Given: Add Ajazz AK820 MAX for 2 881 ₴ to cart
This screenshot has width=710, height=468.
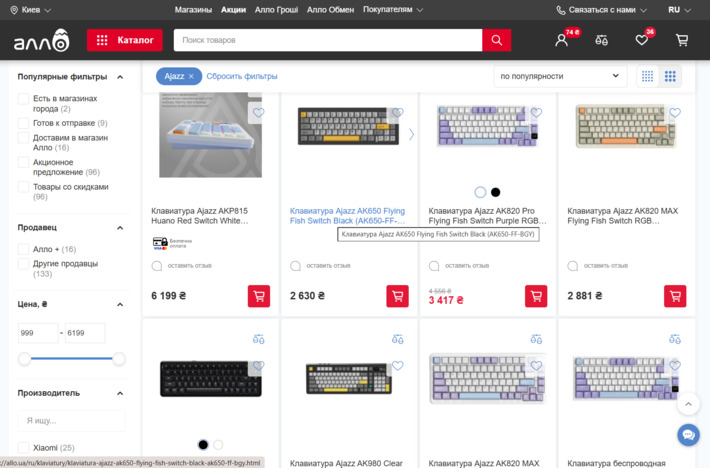Looking at the screenshot, I should tap(675, 296).
